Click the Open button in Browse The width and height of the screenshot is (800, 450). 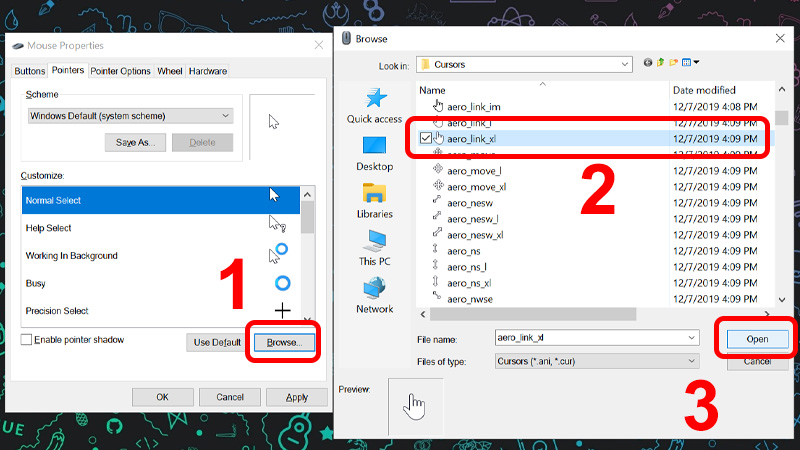[757, 339]
